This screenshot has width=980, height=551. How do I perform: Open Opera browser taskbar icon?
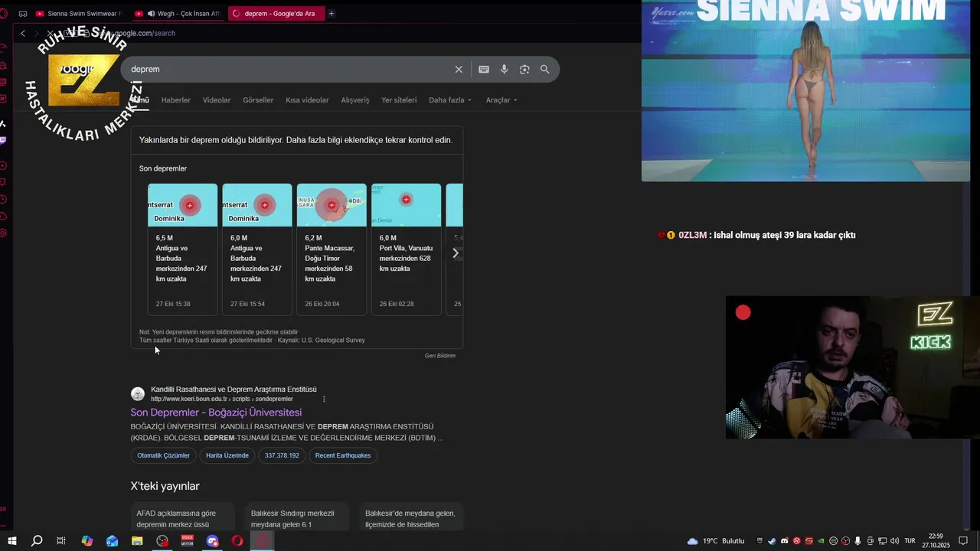tap(237, 541)
